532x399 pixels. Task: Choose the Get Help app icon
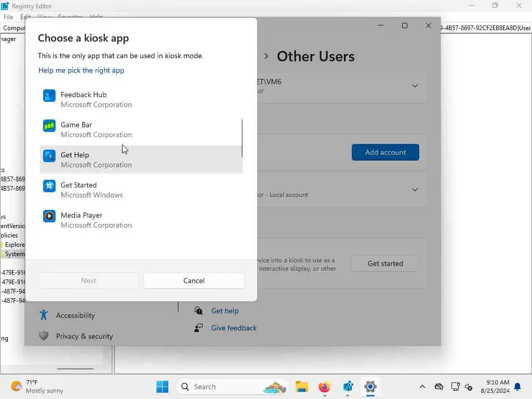click(x=49, y=156)
